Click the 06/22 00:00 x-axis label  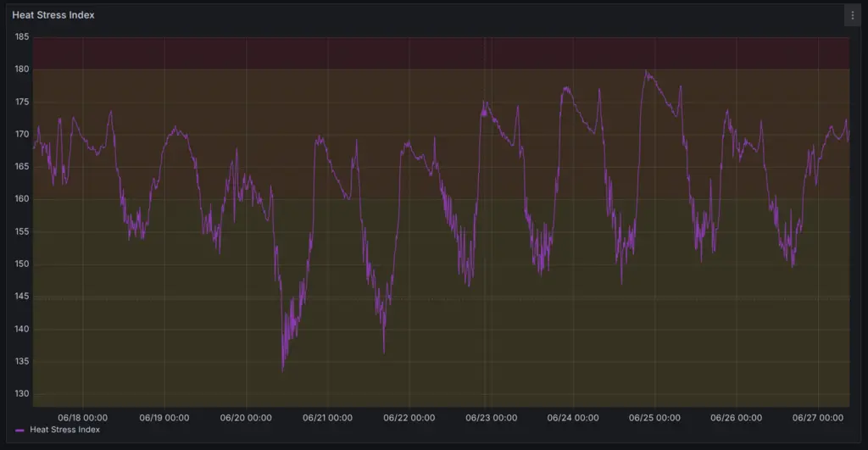409,418
